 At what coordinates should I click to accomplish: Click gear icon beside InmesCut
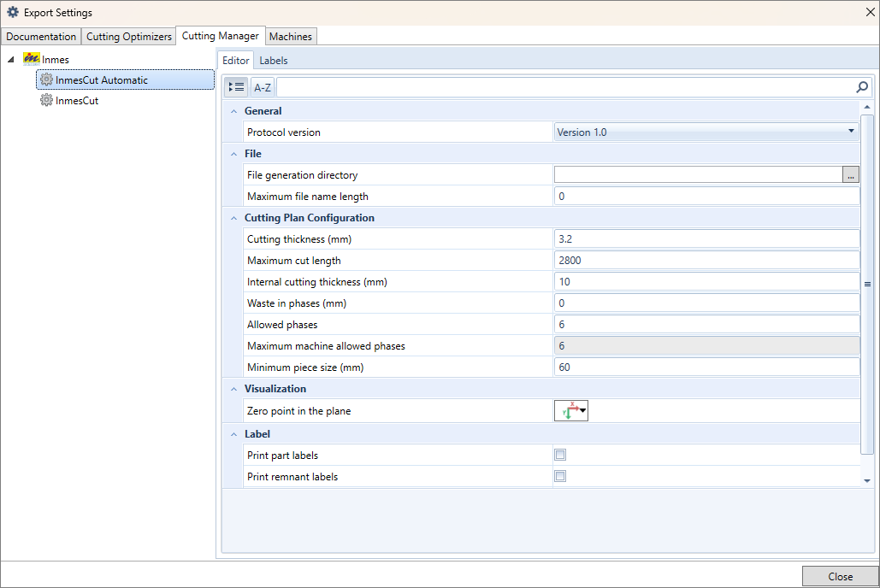click(x=46, y=100)
